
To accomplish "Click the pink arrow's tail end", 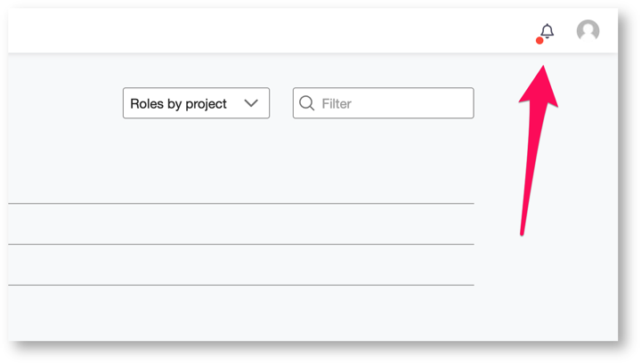I will (x=522, y=232).
